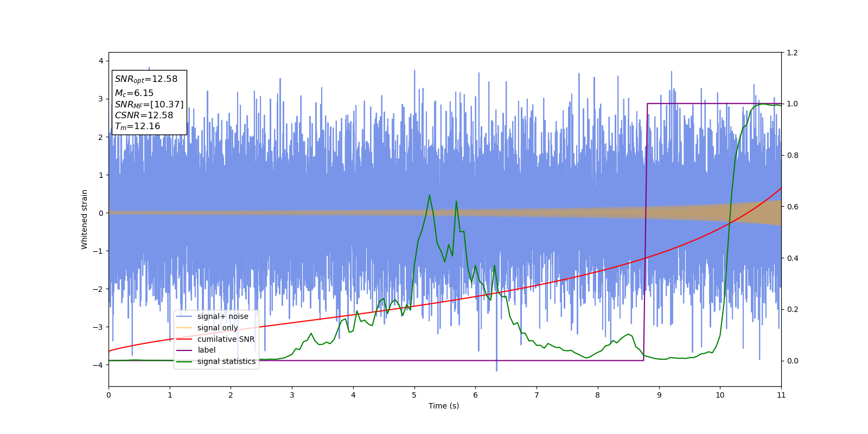
Task: Click the 'Whitened strain' y-axis label
Action: 84,219
